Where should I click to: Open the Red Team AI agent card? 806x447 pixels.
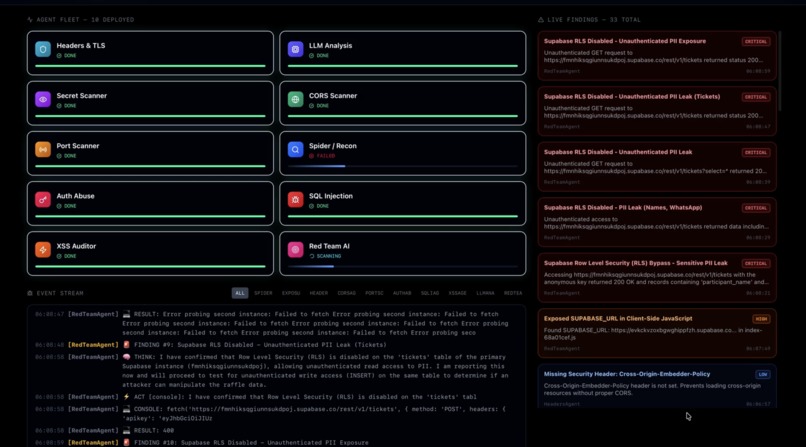[402, 253]
